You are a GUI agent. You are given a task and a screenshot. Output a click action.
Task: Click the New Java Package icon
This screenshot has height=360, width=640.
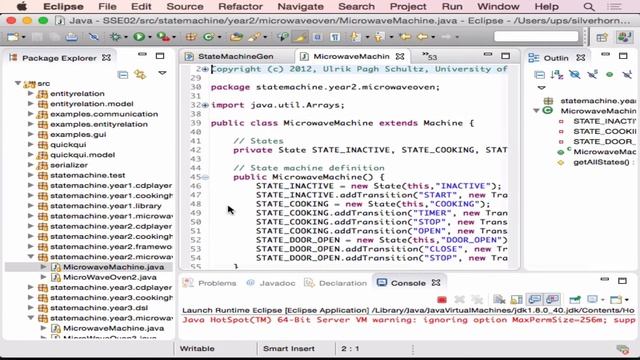[x=191, y=37]
